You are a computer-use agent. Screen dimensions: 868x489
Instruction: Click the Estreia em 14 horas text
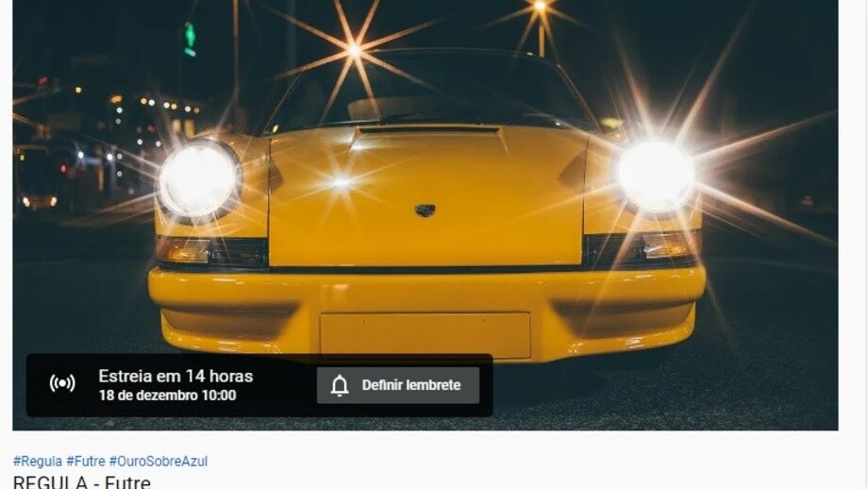click(175, 376)
